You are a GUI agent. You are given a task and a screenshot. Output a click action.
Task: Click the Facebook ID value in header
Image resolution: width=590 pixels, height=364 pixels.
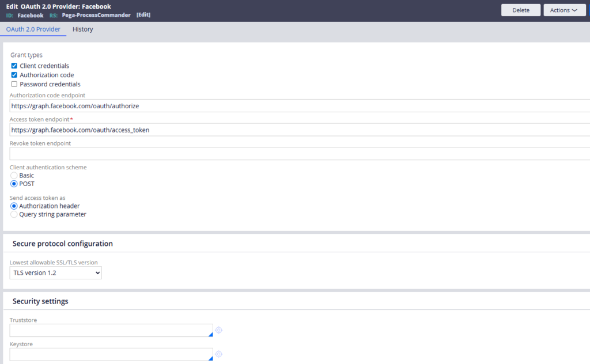(31, 16)
